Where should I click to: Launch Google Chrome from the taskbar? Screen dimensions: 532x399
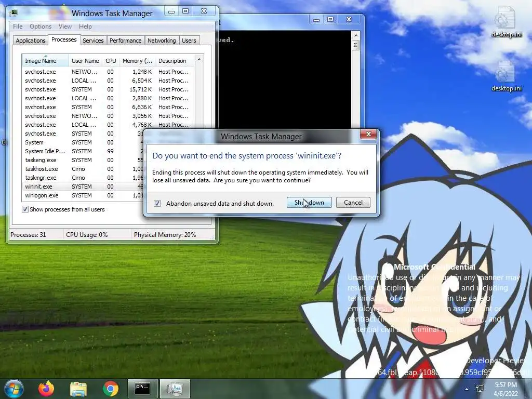coord(111,389)
